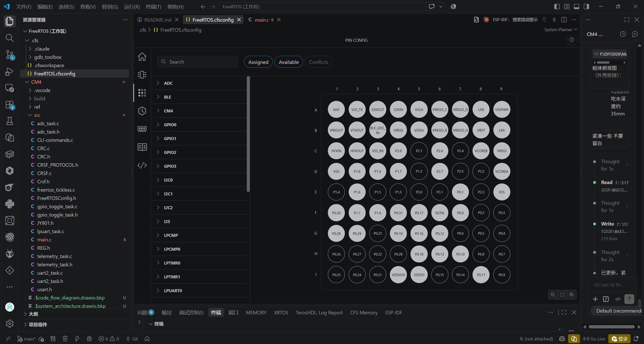Viewport: 644px width, 344px height.
Task: Click Go Live in the status bar
Action: click(x=594, y=339)
